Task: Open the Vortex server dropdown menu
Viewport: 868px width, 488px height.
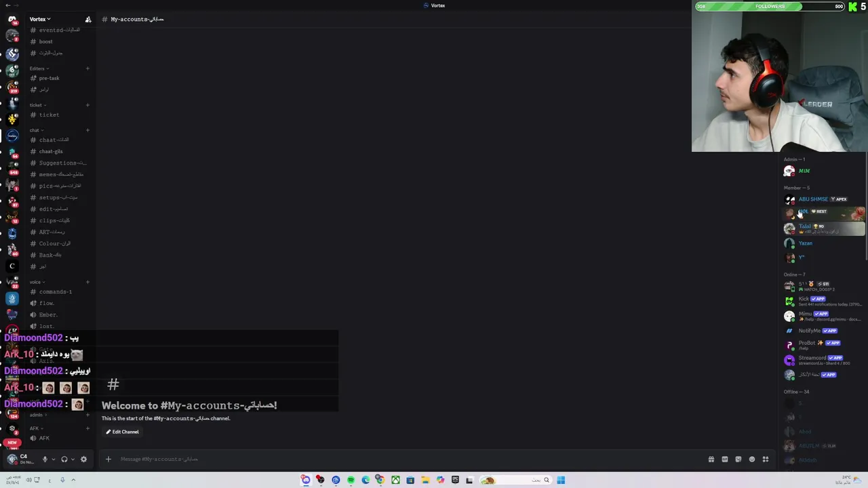Action: coord(40,19)
